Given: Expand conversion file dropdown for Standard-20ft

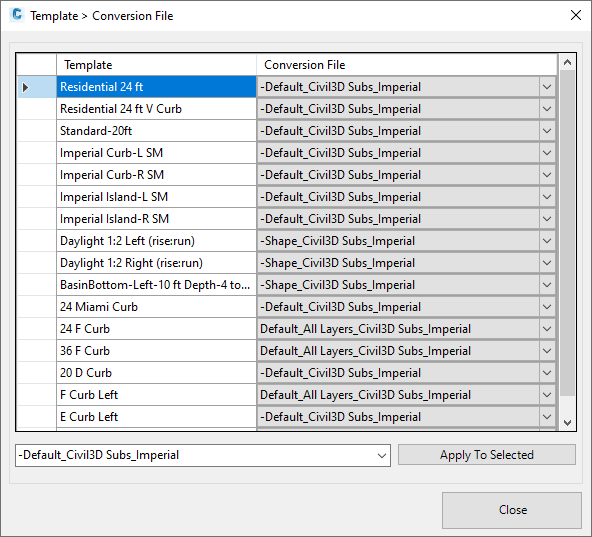Looking at the screenshot, I should point(547,131).
